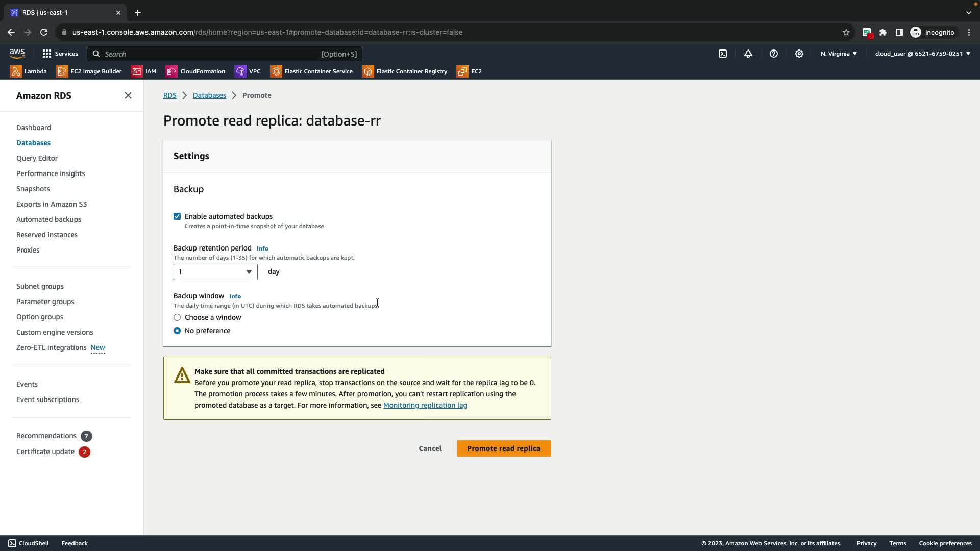Viewport: 980px width, 551px height.
Task: Go to Snapshots in the sidebar
Action: 33,189
